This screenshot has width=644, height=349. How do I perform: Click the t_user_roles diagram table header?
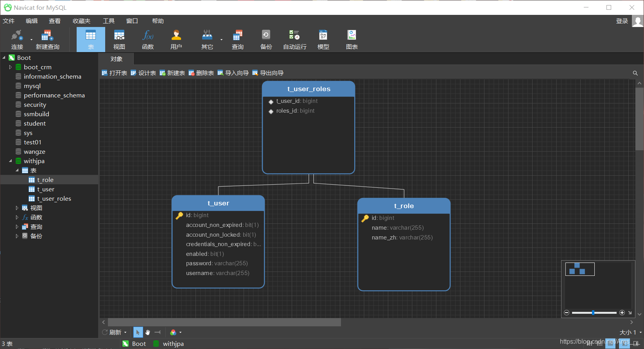pyautogui.click(x=309, y=89)
